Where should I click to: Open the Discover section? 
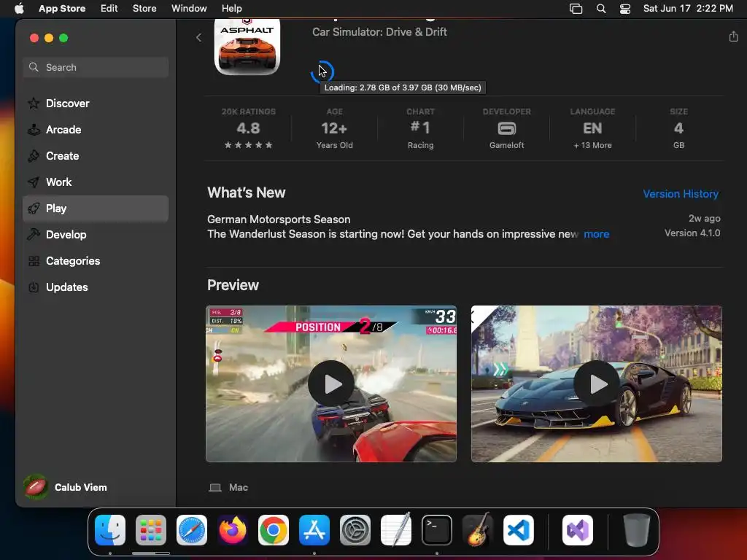(96, 104)
